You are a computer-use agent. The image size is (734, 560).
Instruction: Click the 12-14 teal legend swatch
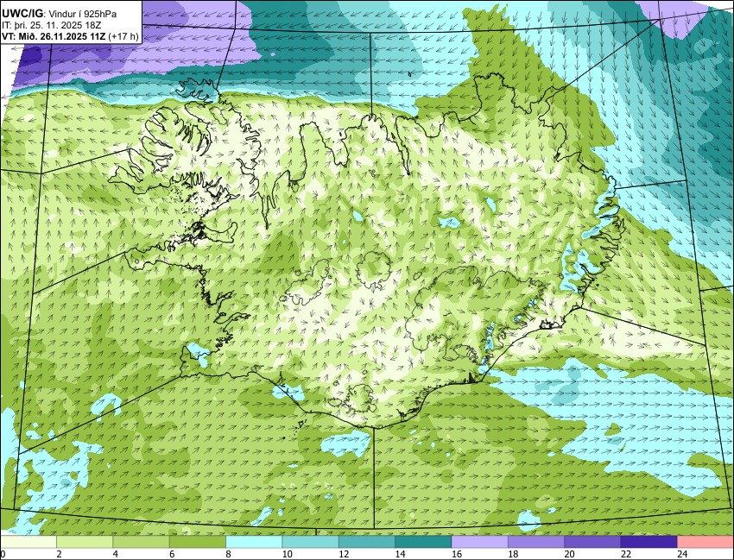(367, 542)
